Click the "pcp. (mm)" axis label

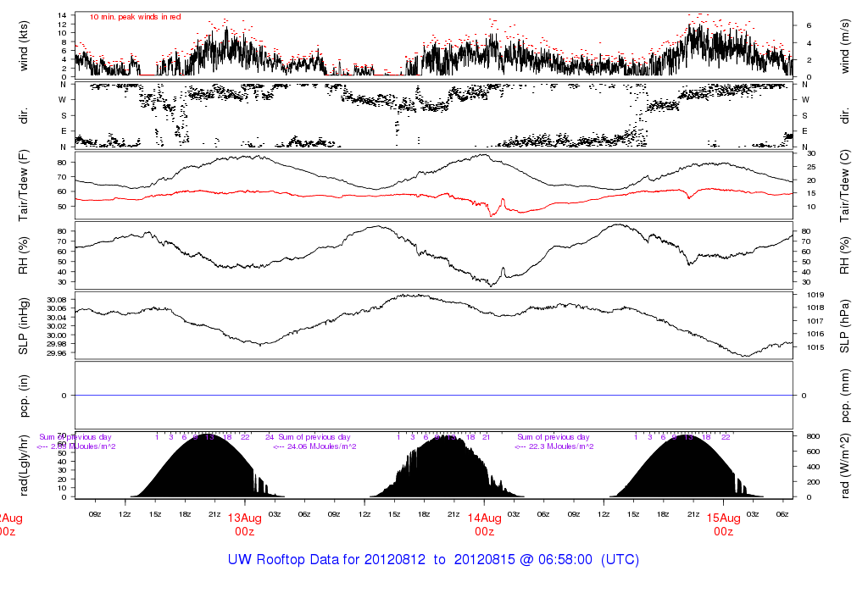843,396
